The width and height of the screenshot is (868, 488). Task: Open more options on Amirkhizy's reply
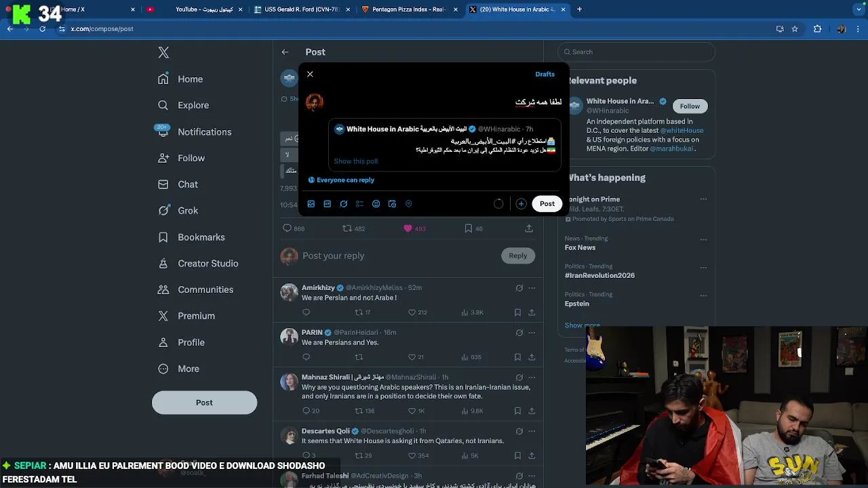pyautogui.click(x=532, y=288)
